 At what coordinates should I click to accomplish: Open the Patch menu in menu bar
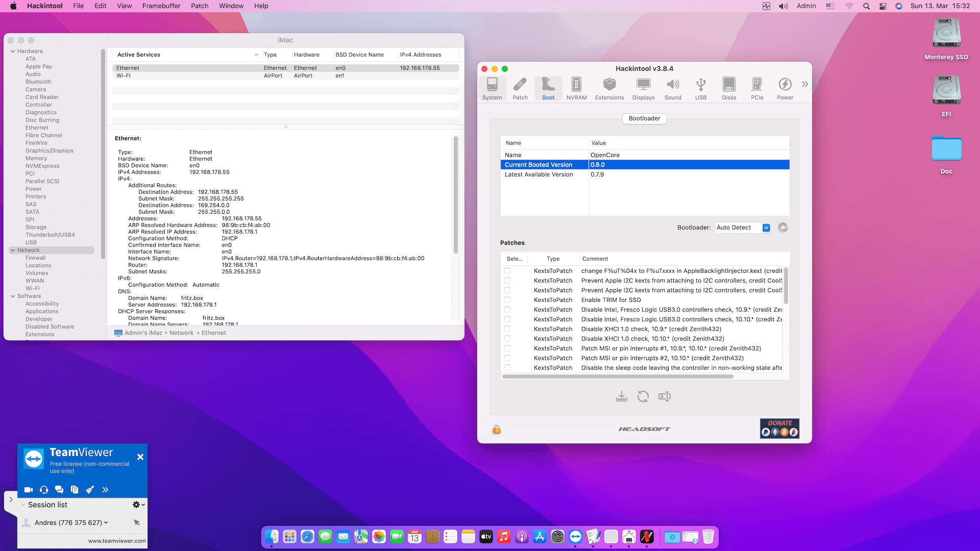click(200, 6)
